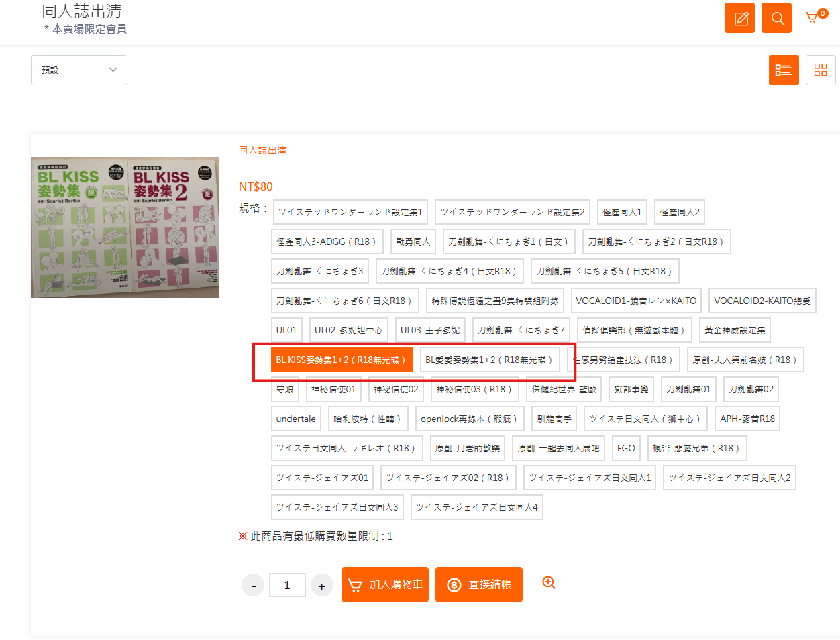840x640 pixels.
Task: Select 哈利波特 (性轉) option
Action: pyautogui.click(x=368, y=419)
